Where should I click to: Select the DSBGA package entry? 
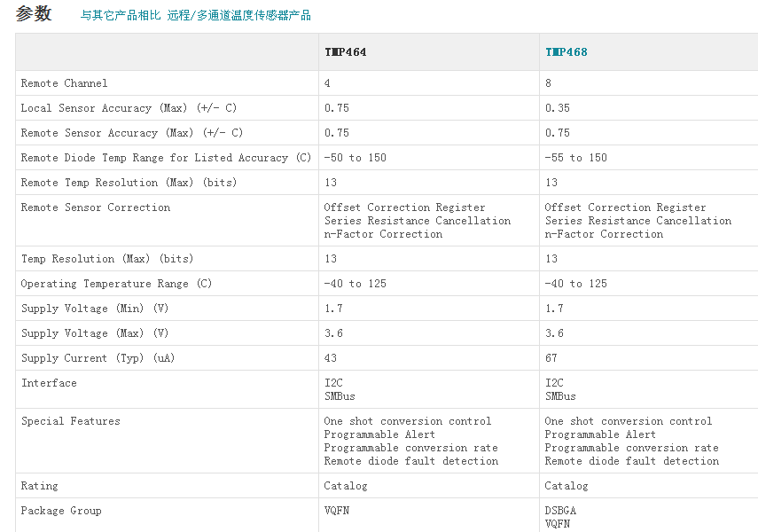[x=559, y=511]
